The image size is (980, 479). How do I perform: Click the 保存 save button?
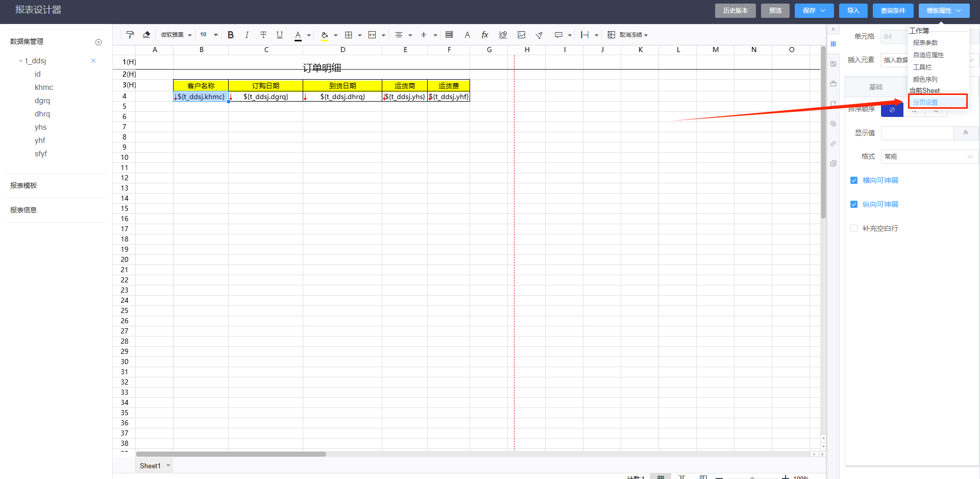pyautogui.click(x=814, y=10)
